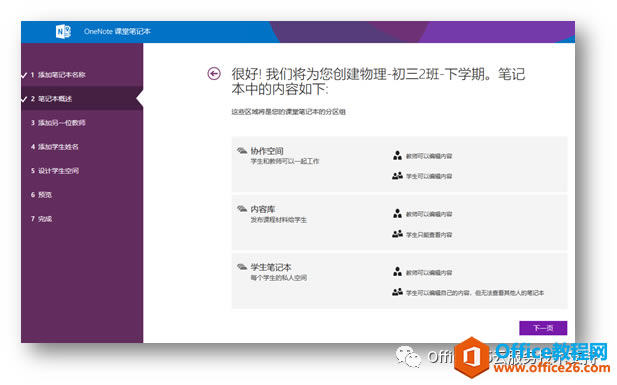Screen dimensions: 617x385
Task: Click the 学生笔记本 heading
Action: [x=271, y=267]
